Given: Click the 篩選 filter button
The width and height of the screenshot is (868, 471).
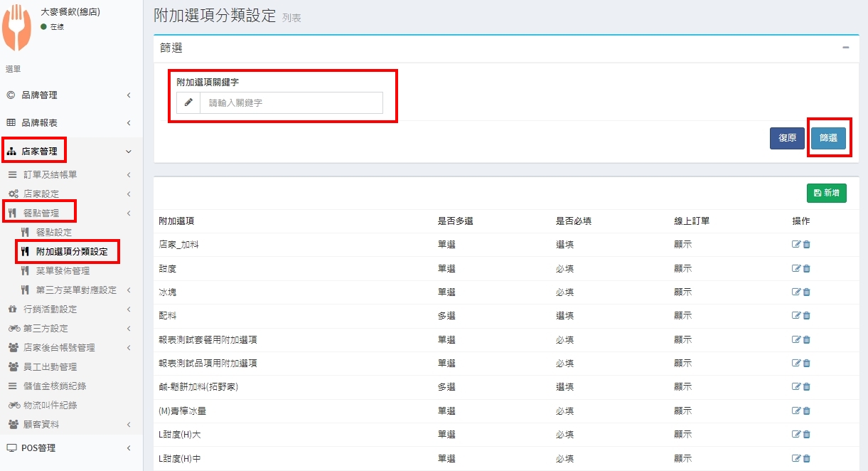Looking at the screenshot, I should (828, 138).
